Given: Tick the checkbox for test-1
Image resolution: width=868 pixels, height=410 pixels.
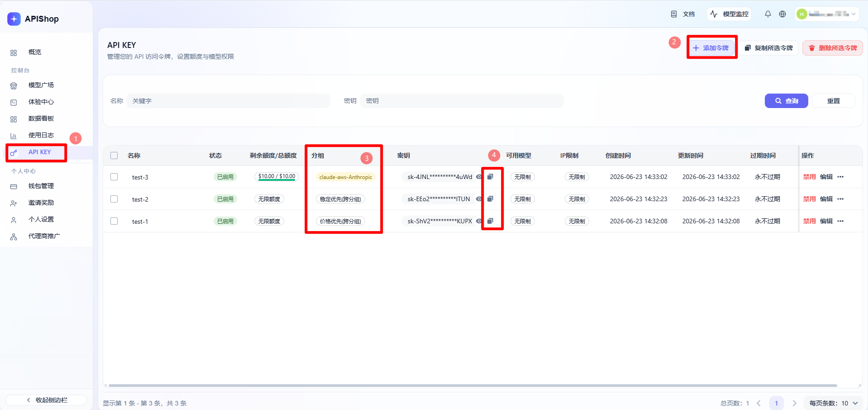Looking at the screenshot, I should click(114, 221).
